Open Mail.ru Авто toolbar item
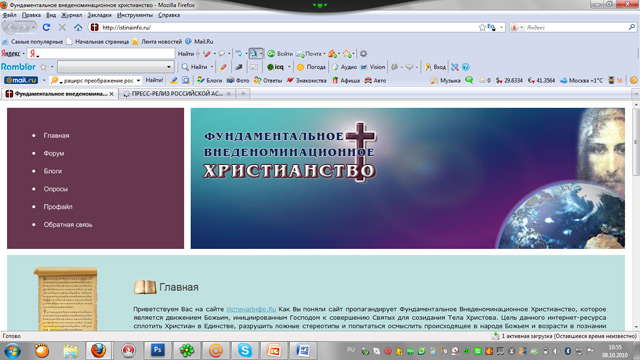 click(375, 80)
